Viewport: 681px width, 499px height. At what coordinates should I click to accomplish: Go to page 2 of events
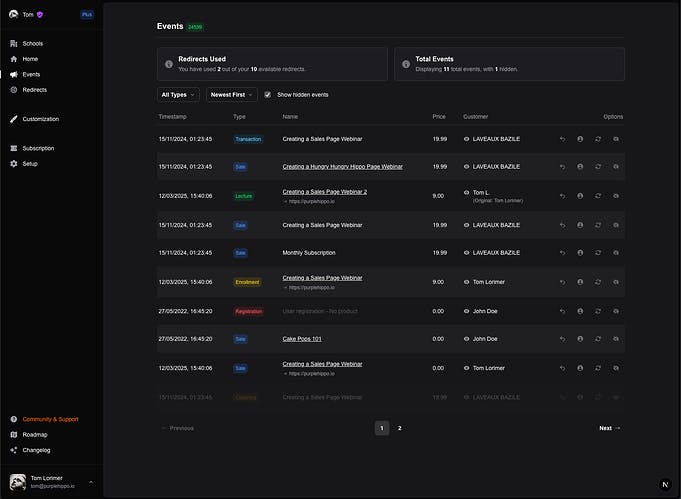click(x=400, y=428)
